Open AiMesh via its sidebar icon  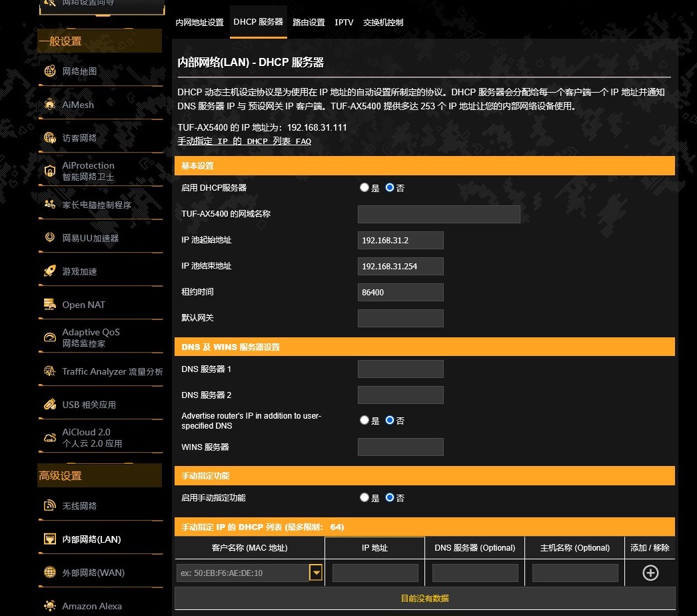pyautogui.click(x=50, y=105)
